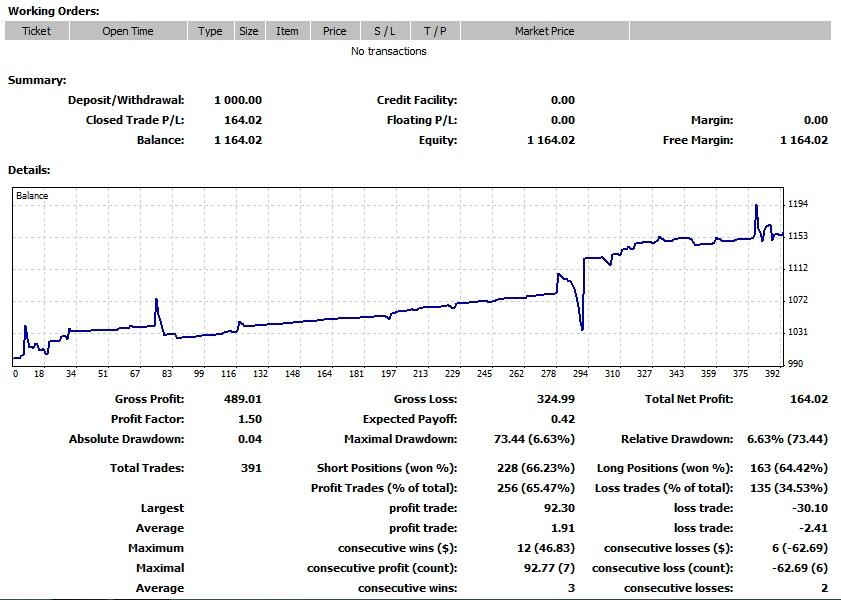Viewport: 841px width, 600px height.
Task: Click the Price column header
Action: (x=335, y=31)
